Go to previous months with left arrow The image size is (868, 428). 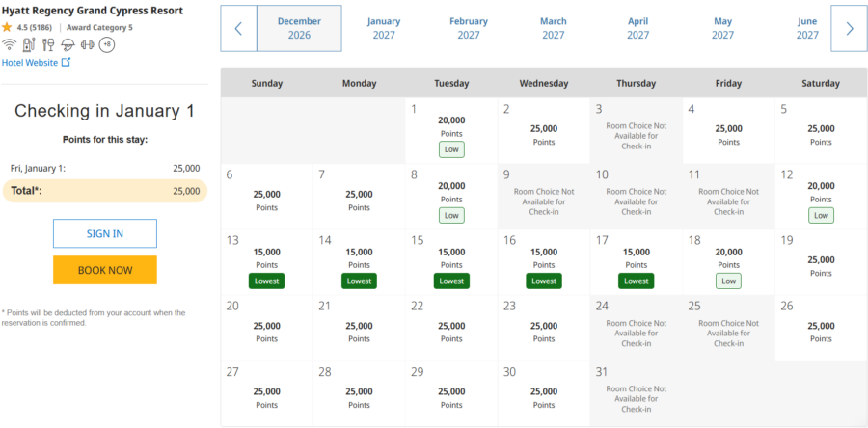pos(238,29)
